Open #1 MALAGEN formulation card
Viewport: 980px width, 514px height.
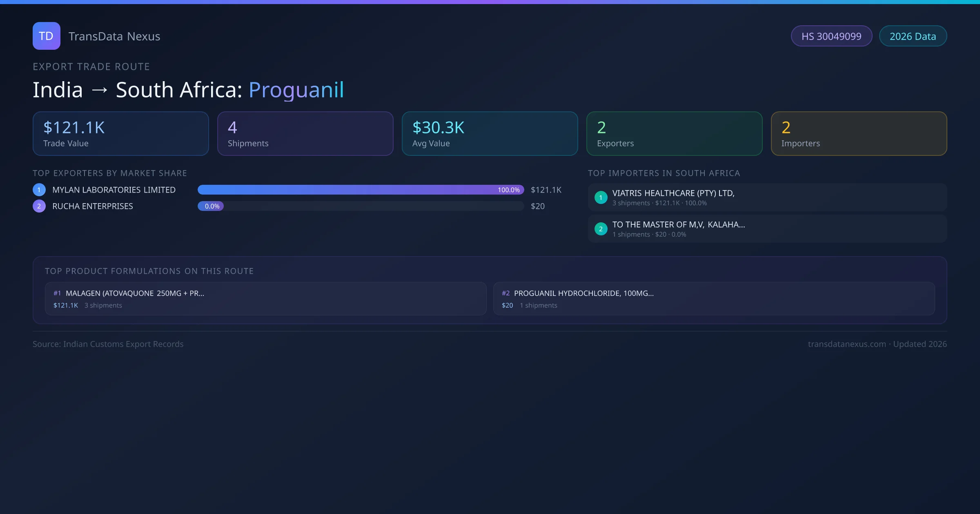coord(265,299)
